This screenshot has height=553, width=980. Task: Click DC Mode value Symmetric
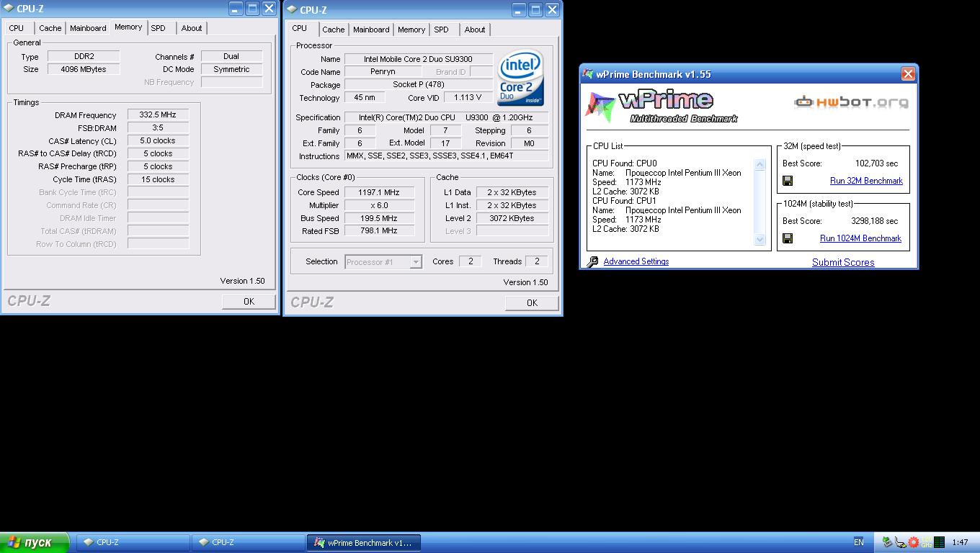click(x=231, y=69)
